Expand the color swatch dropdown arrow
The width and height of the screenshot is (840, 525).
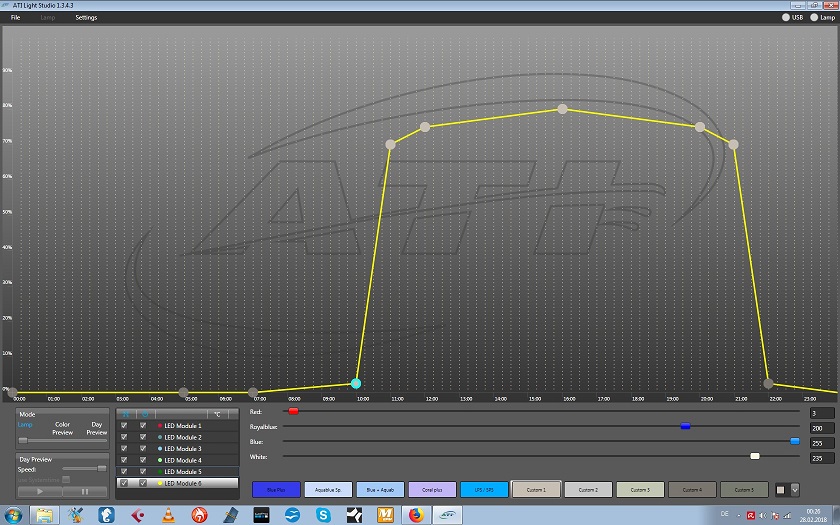(794, 490)
